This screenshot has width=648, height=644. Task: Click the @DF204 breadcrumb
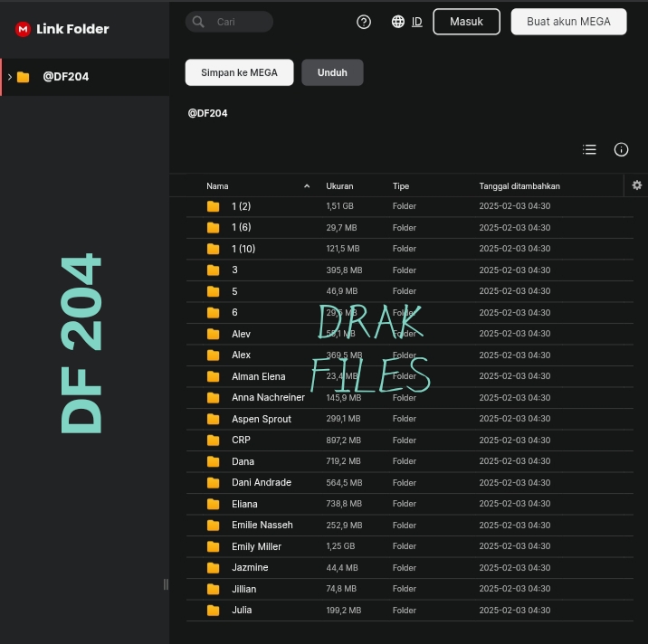[x=207, y=113]
